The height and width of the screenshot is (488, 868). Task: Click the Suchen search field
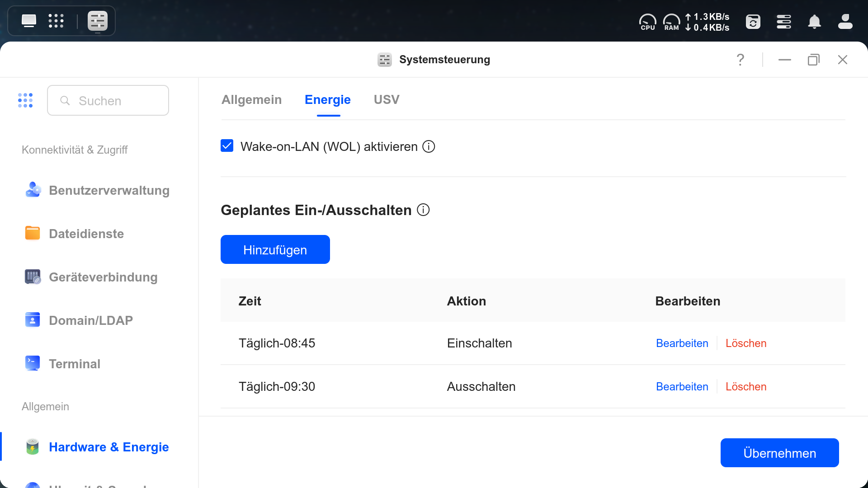point(118,101)
